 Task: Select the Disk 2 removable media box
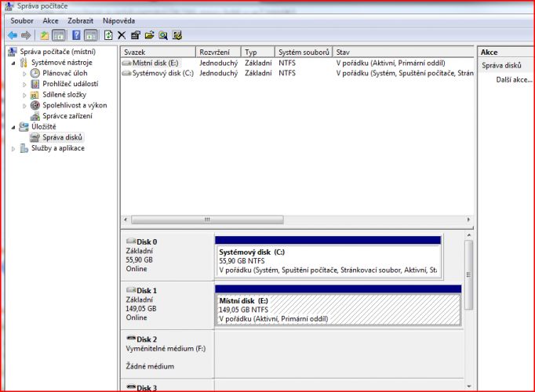coord(167,354)
